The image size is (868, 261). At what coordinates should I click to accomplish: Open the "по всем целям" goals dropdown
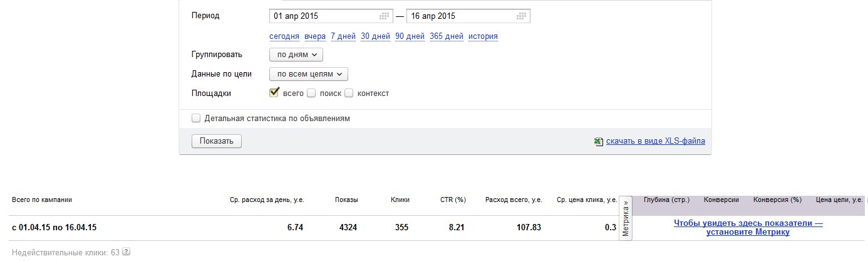pos(308,74)
